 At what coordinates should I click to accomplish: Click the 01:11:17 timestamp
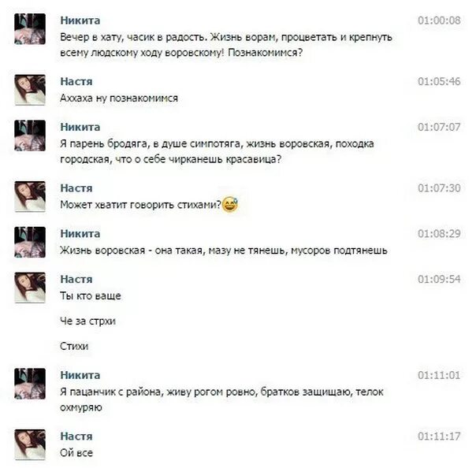click(x=439, y=436)
